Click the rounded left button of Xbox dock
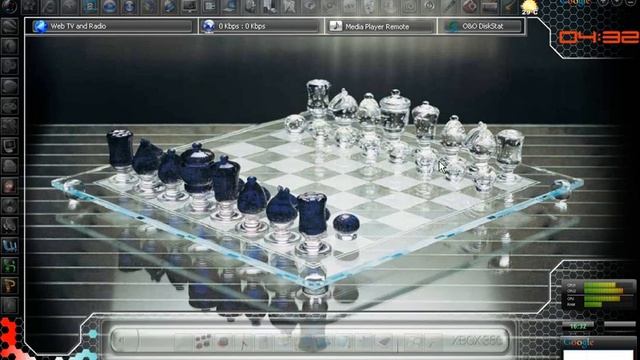 tap(124, 340)
